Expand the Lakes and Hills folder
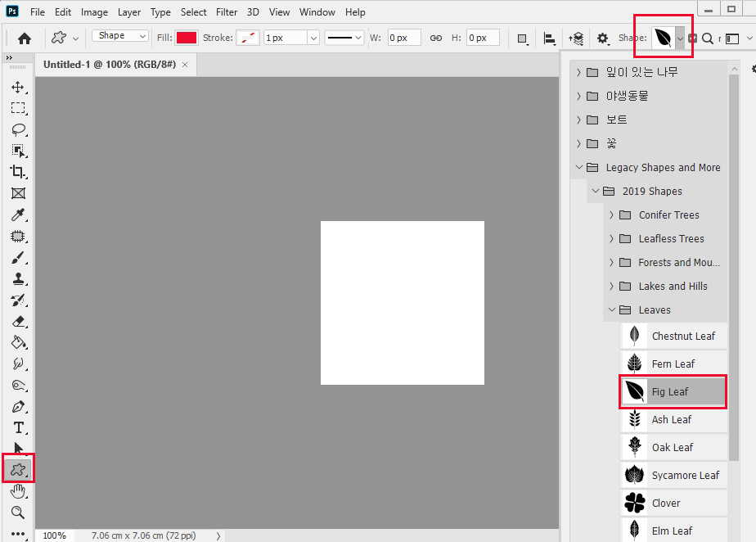 coord(611,286)
